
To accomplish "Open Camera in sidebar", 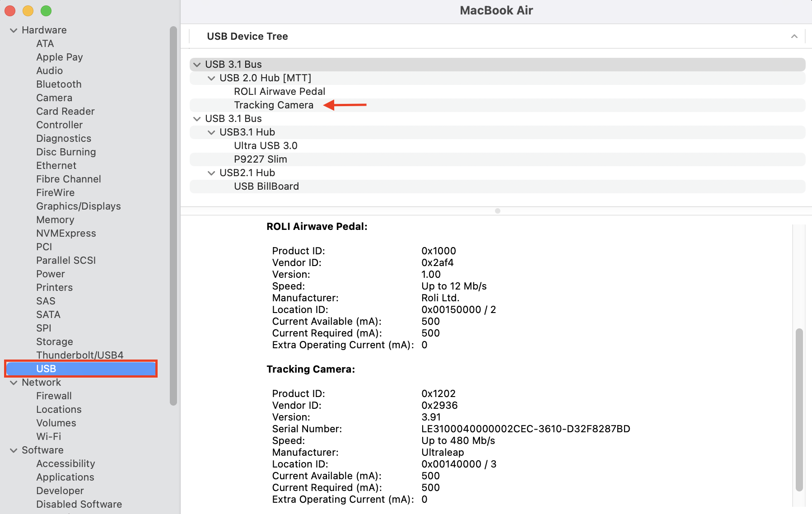I will 54,98.
